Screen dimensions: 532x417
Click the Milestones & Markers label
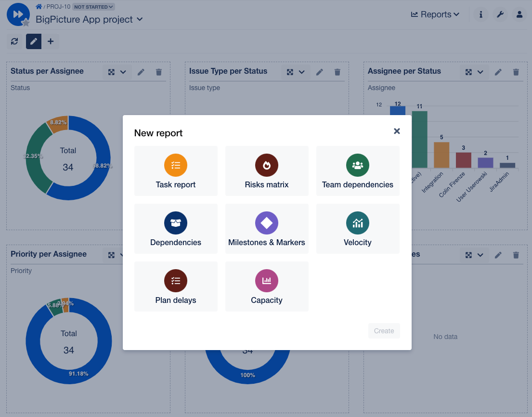point(267,242)
